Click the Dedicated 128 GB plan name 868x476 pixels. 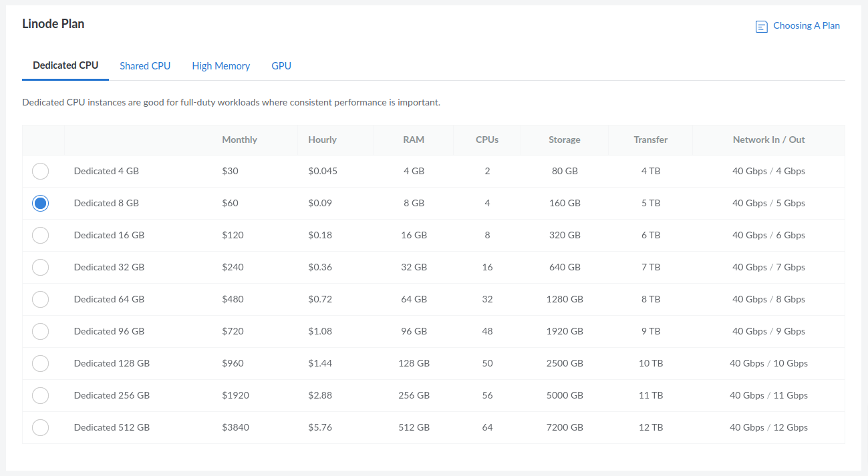click(112, 363)
